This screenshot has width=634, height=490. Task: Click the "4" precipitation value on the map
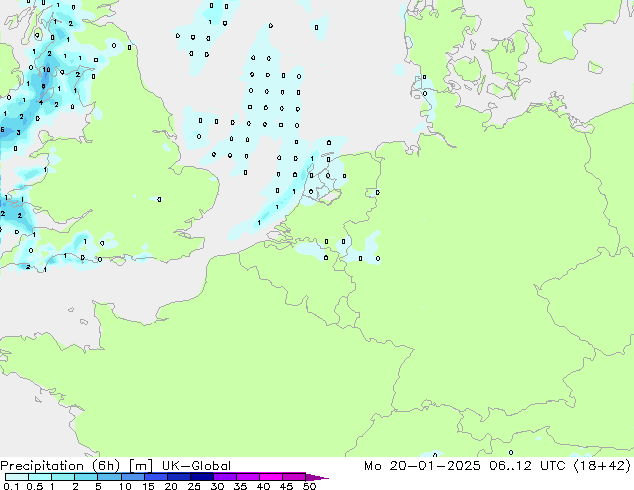tap(41, 103)
